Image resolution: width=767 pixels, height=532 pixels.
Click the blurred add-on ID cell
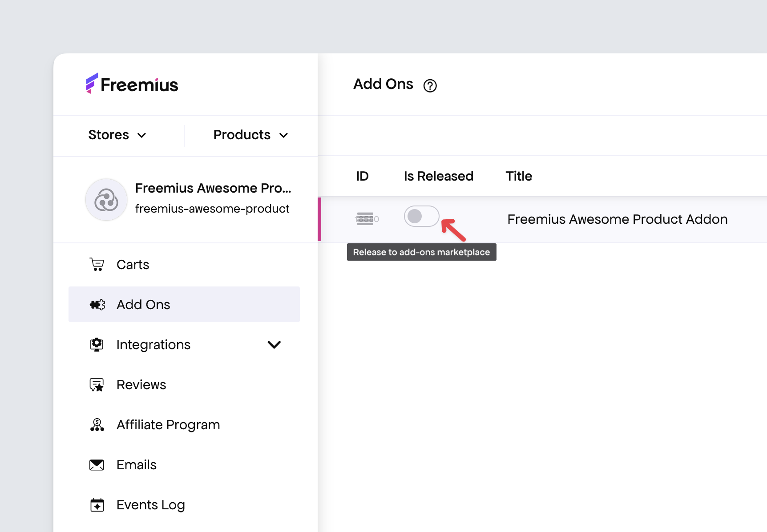pyautogui.click(x=367, y=219)
